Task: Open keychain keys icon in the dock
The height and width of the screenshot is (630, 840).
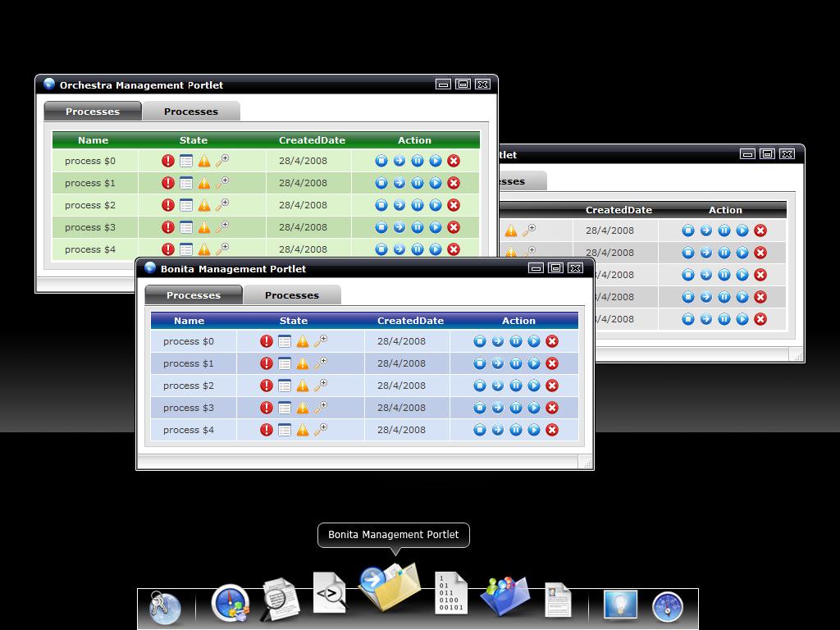Action: pos(164,607)
